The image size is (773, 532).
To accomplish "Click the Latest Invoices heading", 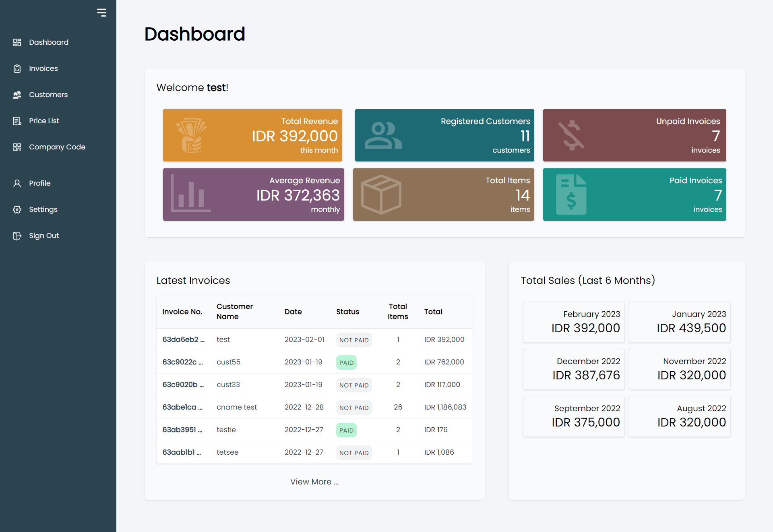I will pos(193,280).
